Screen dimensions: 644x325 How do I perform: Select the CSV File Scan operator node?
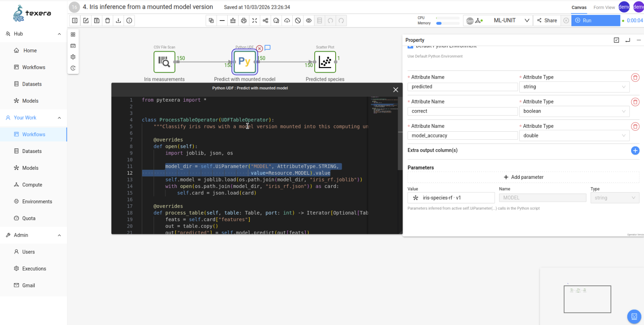tap(164, 62)
